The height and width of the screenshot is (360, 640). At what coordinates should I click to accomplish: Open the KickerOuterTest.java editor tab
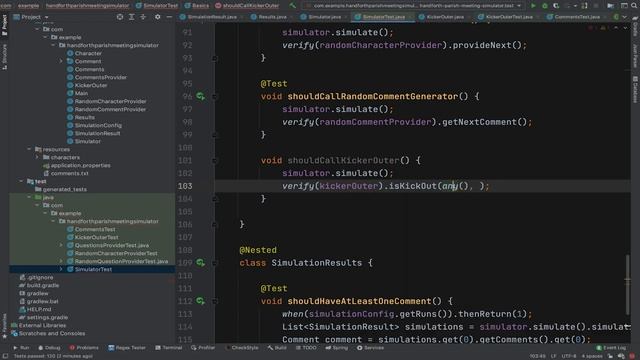(x=506, y=17)
